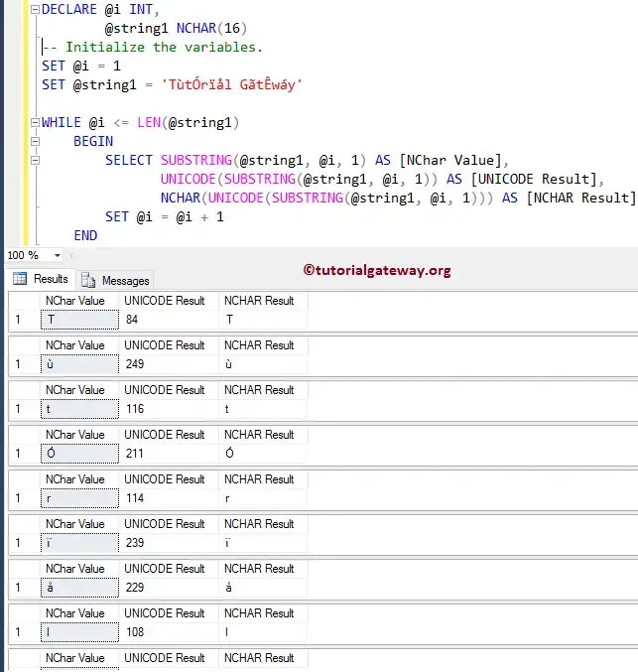The image size is (638, 672).
Task: Select the NChar Value cell containing ï
Action: (79, 543)
